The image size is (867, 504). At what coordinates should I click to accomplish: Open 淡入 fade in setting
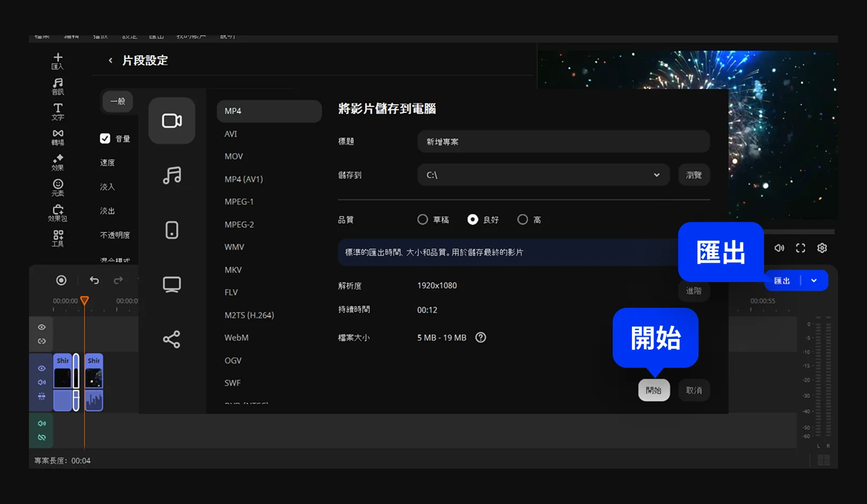pyautogui.click(x=107, y=187)
